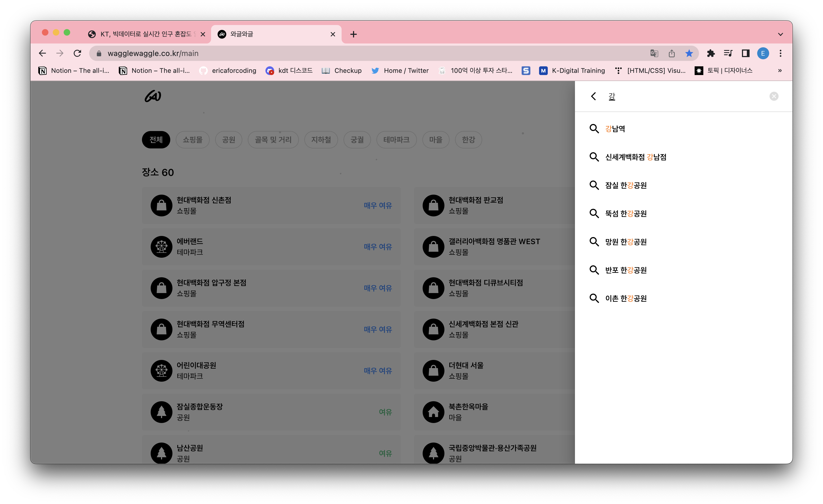This screenshot has height=504, width=823.
Task: Clear the search field with X icon
Action: 774,97
